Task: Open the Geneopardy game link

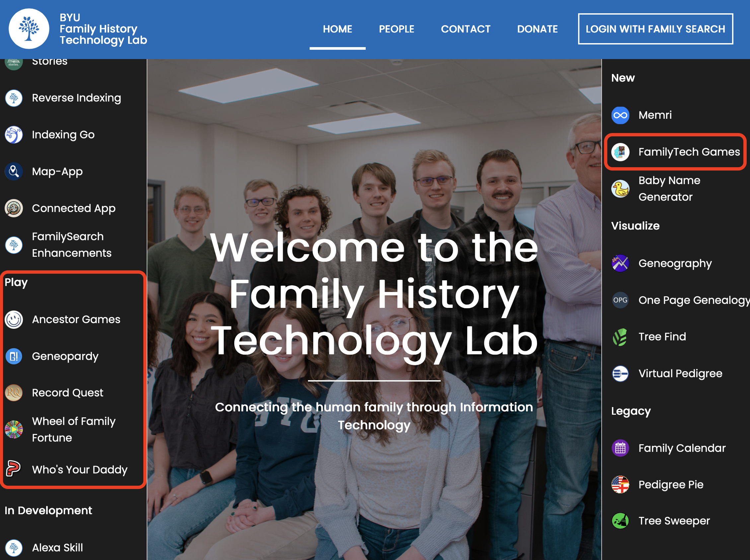Action: [x=65, y=356]
